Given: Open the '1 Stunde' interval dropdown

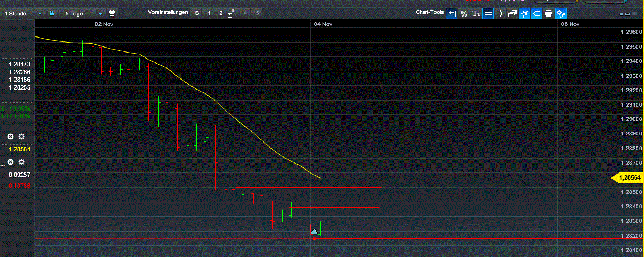Looking at the screenshot, I should coord(22,14).
